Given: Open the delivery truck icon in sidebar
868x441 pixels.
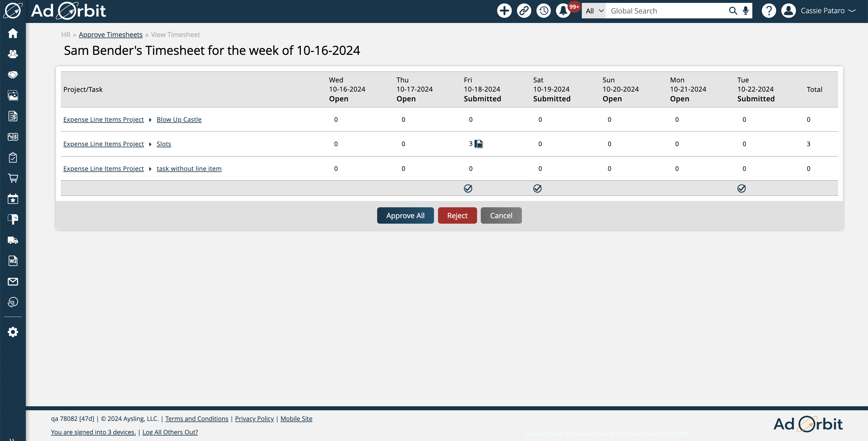Looking at the screenshot, I should [13, 240].
